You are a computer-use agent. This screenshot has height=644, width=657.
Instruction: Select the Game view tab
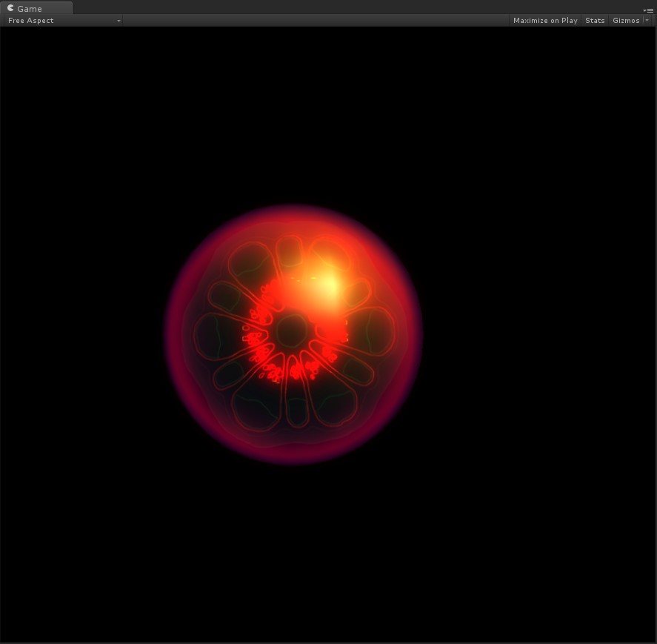click(x=36, y=8)
